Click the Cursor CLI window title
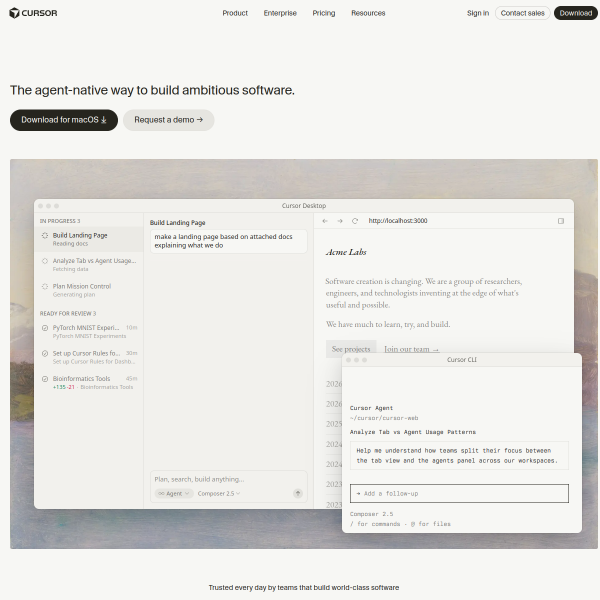 462,360
